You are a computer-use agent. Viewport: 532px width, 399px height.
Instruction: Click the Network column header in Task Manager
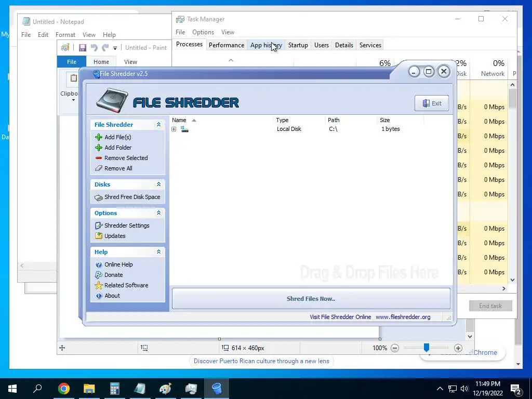coord(489,68)
